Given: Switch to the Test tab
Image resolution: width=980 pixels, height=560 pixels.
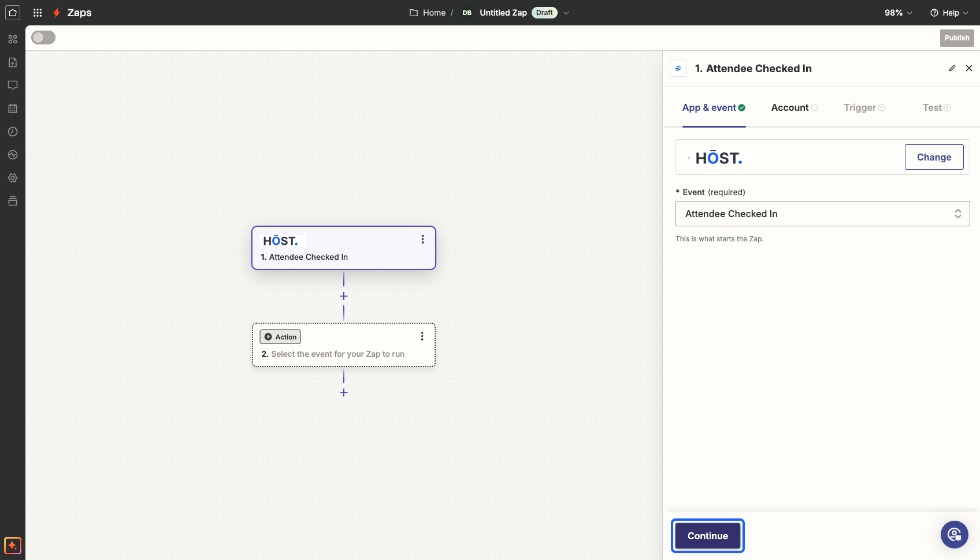Looking at the screenshot, I should point(937,107).
